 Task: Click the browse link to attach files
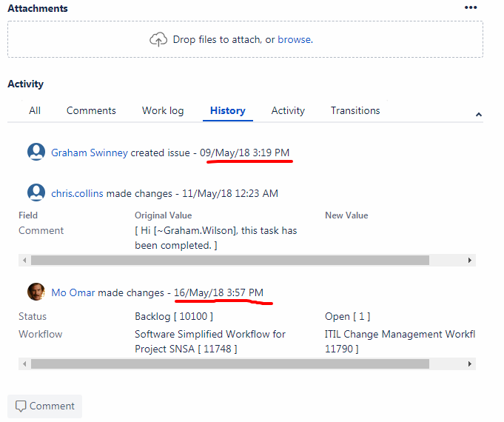pos(294,39)
